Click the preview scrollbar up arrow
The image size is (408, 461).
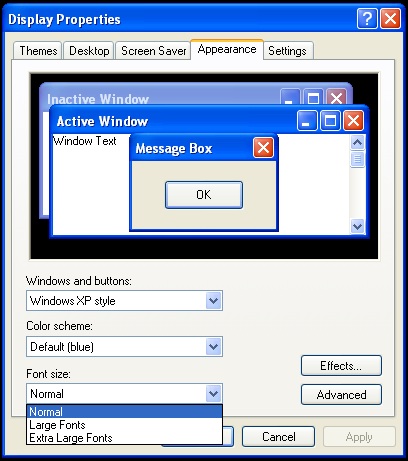[357, 143]
